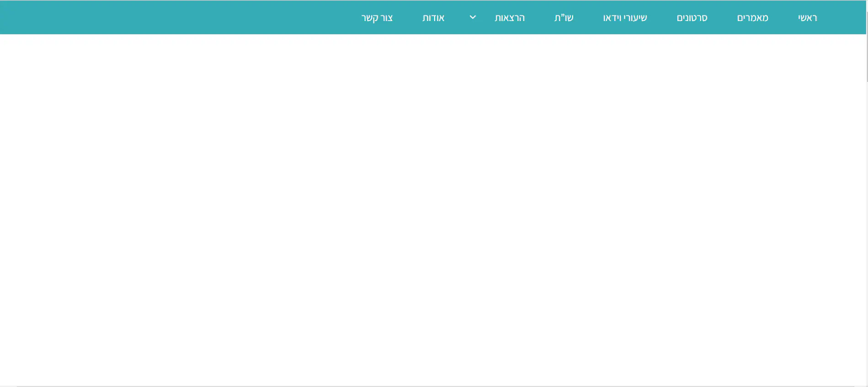Return home with the ראשי link
Viewport: 868px width, 387px height.
click(807, 18)
